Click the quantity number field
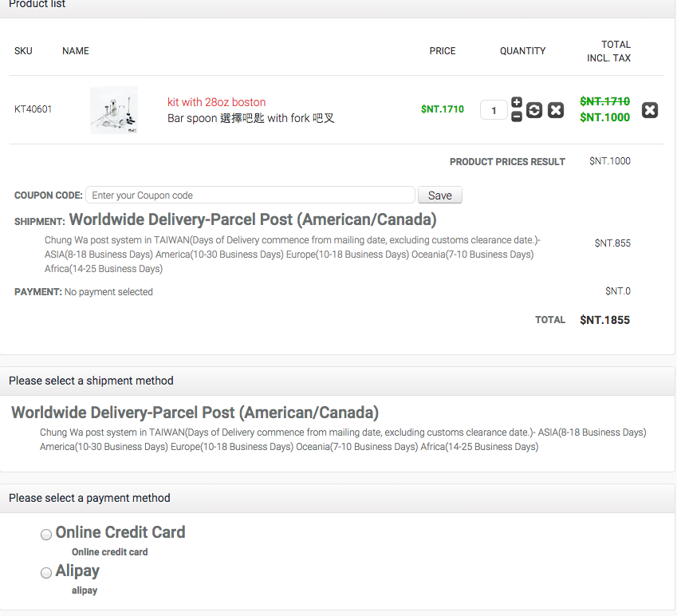 (x=494, y=110)
